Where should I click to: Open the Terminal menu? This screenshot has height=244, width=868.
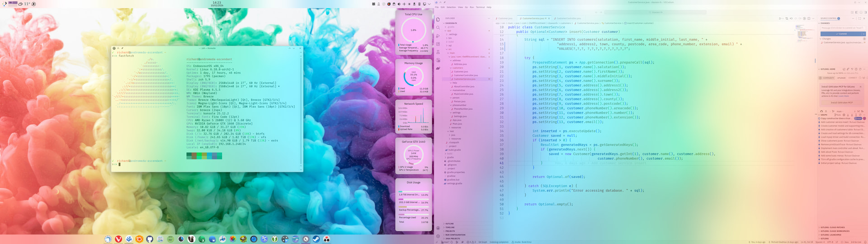[x=480, y=7]
